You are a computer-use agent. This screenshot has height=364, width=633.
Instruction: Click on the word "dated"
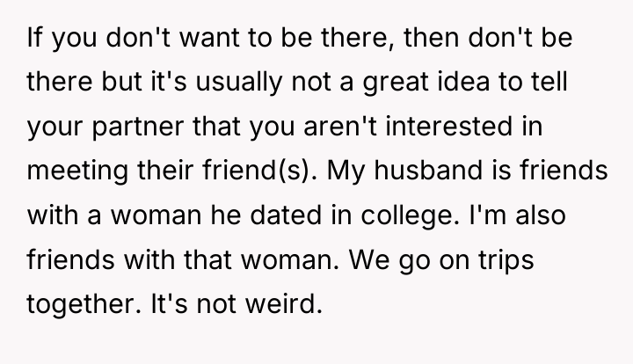(286, 215)
